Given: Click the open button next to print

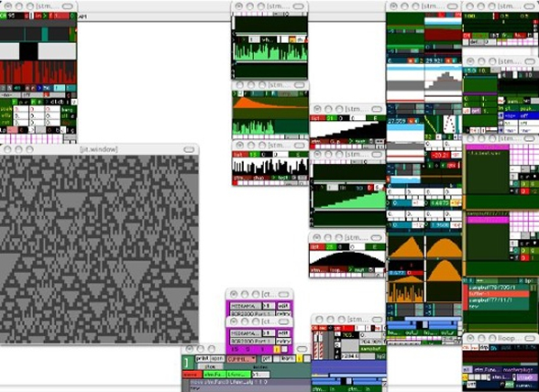Looking at the screenshot, I should (x=217, y=358).
